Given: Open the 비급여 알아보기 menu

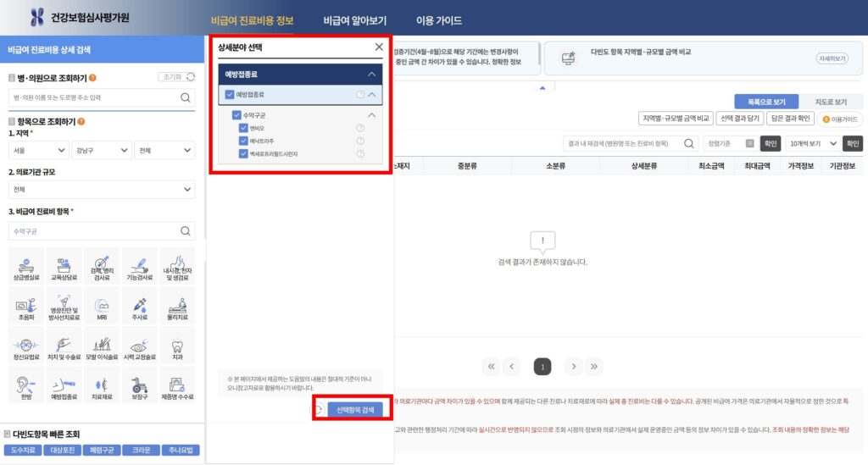Looking at the screenshot, I should coord(355,20).
